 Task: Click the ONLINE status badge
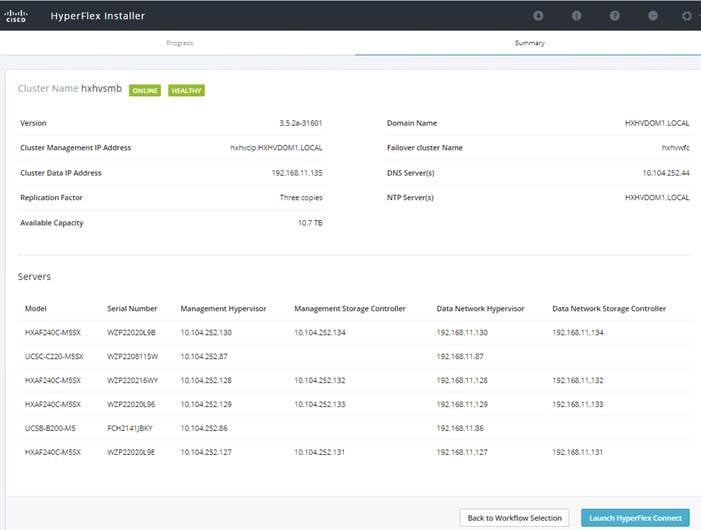point(145,90)
